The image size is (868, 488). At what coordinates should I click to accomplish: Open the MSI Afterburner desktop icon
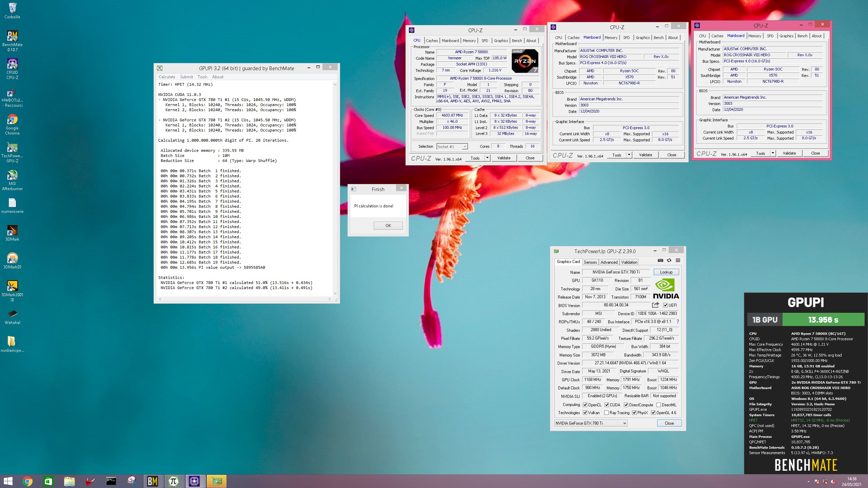coord(12,180)
